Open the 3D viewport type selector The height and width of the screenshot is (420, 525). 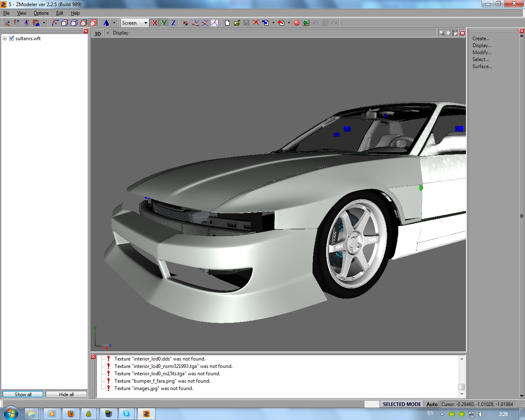click(97, 34)
